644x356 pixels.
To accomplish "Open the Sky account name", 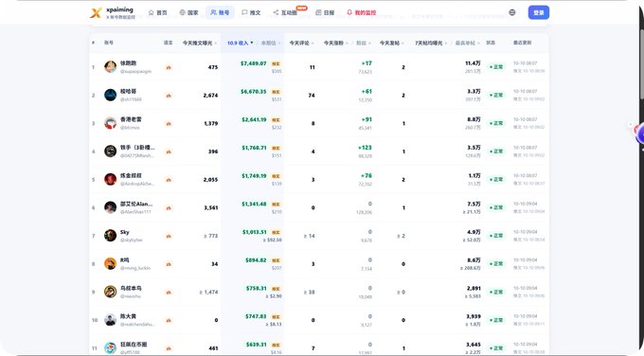I will coord(124,232).
